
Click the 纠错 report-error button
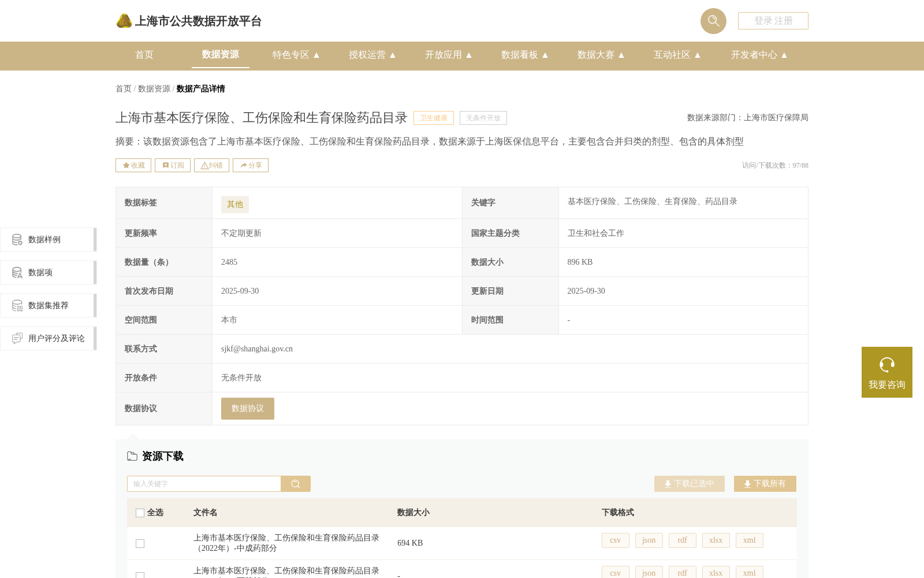tap(211, 165)
